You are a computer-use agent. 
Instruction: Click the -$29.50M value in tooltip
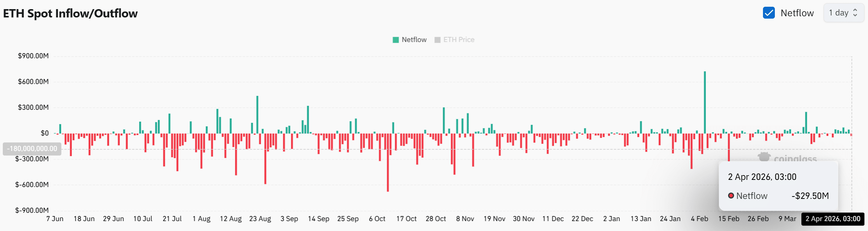click(x=810, y=196)
